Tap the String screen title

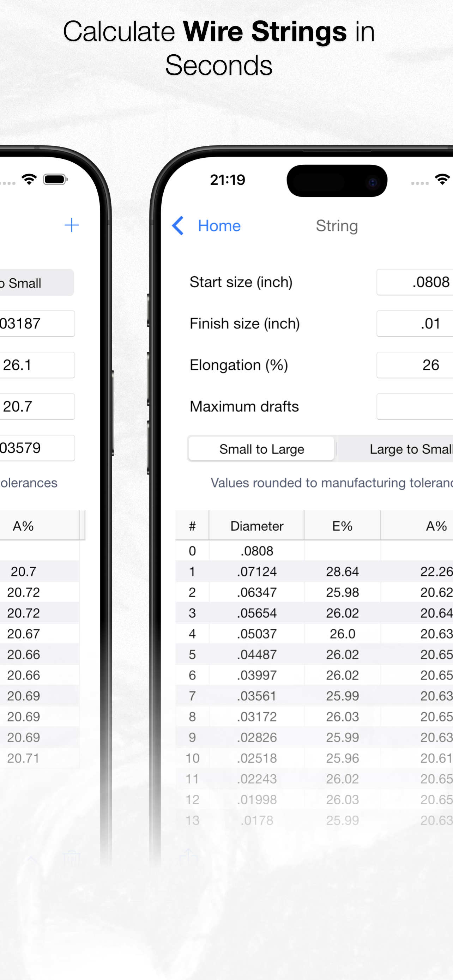(337, 226)
